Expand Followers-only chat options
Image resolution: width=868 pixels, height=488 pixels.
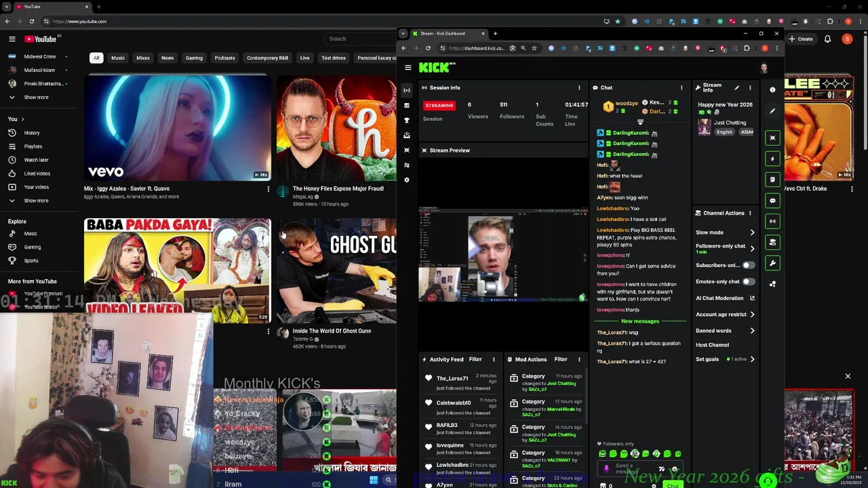tap(752, 249)
